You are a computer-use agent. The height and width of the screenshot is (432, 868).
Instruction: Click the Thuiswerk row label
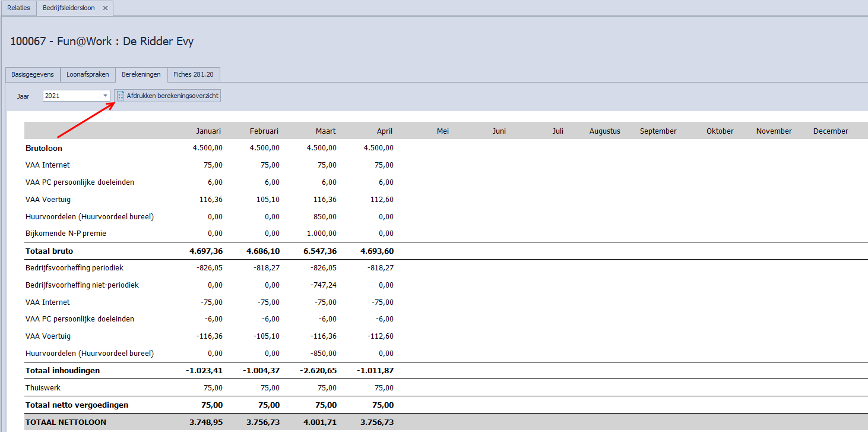coord(43,388)
